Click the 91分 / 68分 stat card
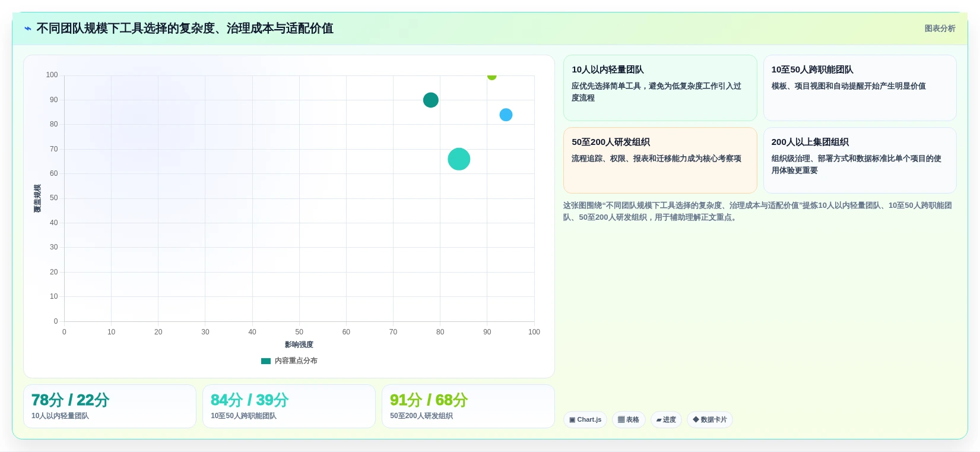The image size is (980, 452). click(468, 406)
